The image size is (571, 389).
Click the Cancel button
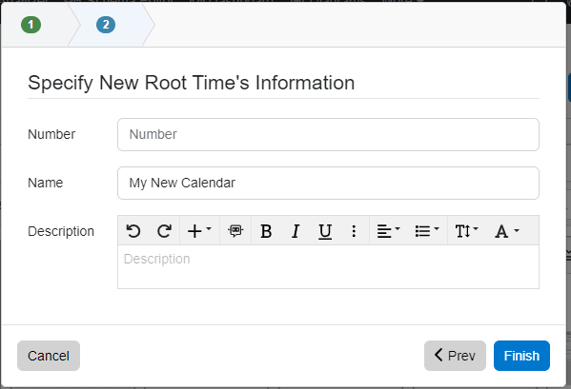[x=48, y=355]
